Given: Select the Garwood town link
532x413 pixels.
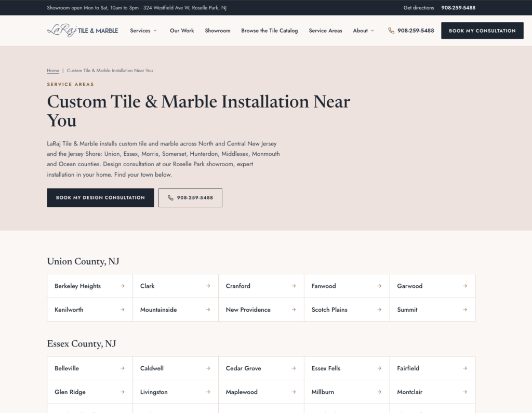Looking at the screenshot, I should pyautogui.click(x=433, y=286).
